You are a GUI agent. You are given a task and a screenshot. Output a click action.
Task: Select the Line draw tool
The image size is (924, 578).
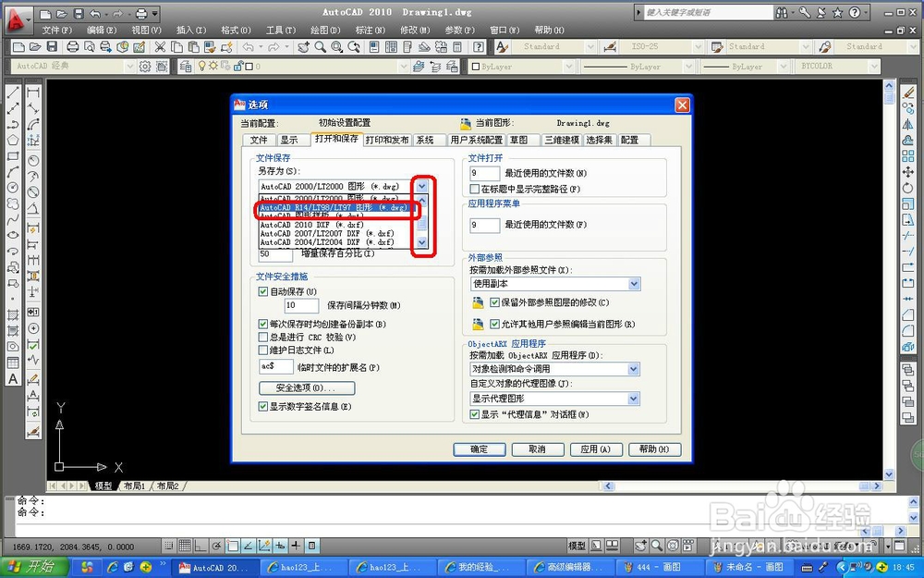point(13,92)
